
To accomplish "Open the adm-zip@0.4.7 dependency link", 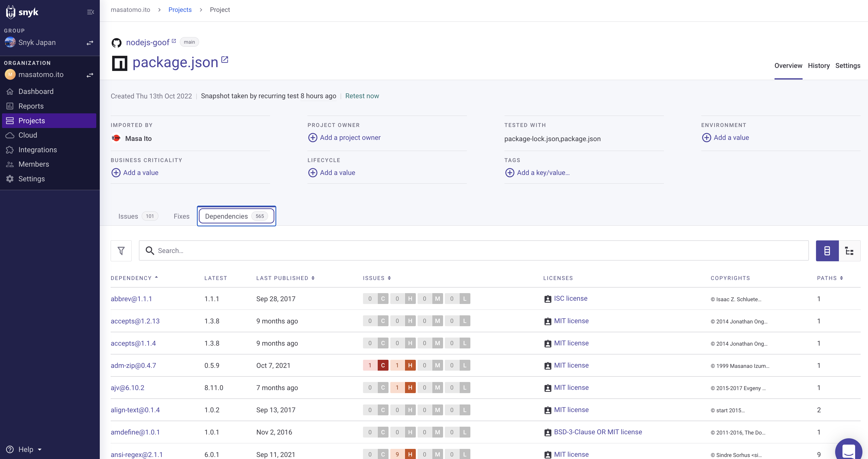I will tap(133, 365).
